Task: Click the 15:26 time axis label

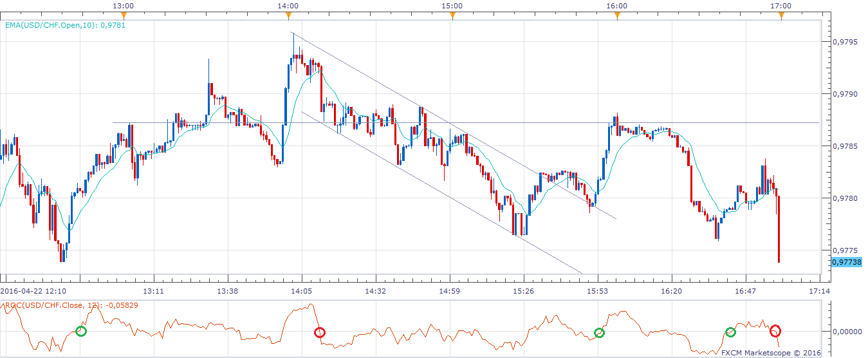Action: pos(524,291)
